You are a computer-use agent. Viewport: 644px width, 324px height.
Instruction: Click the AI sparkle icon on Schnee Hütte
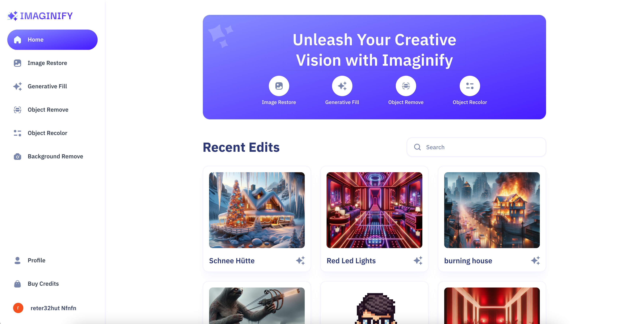pyautogui.click(x=300, y=260)
